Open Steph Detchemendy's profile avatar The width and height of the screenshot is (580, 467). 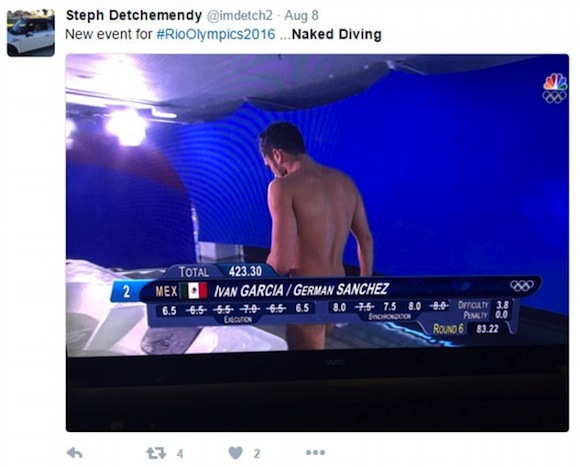[x=31, y=33]
